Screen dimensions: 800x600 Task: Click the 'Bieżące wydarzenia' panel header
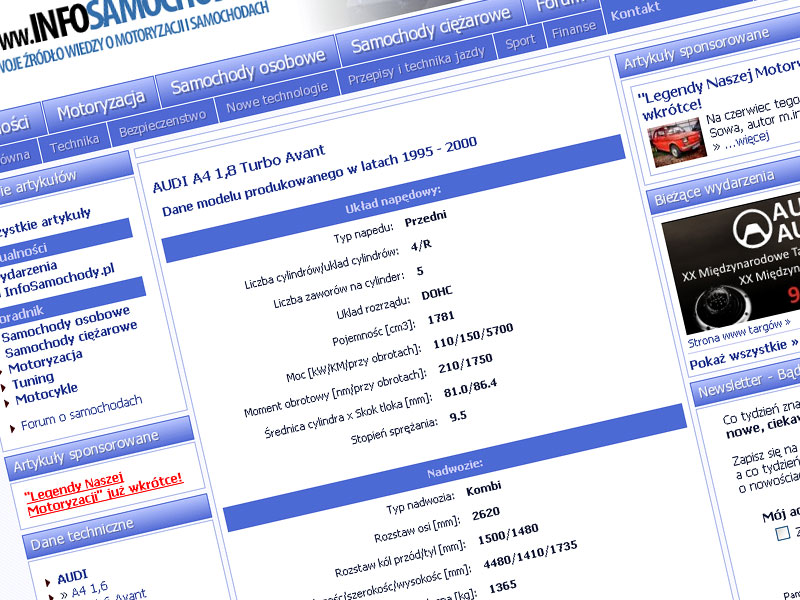click(x=723, y=187)
